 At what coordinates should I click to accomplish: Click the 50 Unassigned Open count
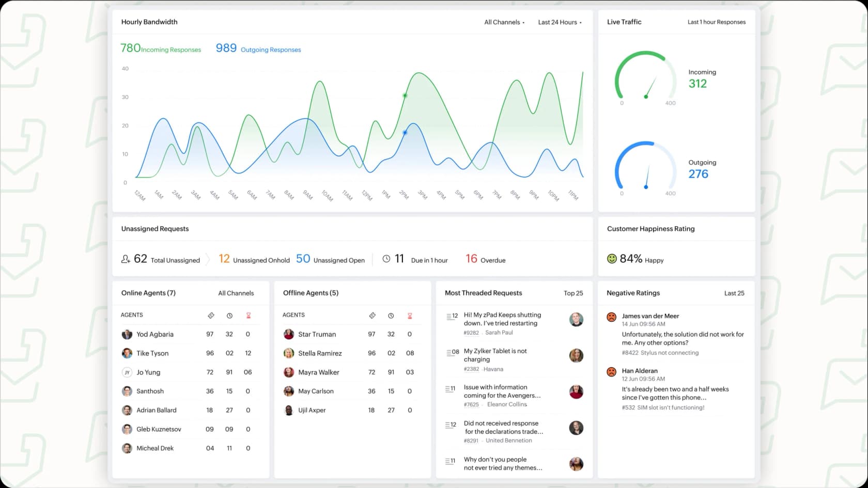pyautogui.click(x=303, y=259)
